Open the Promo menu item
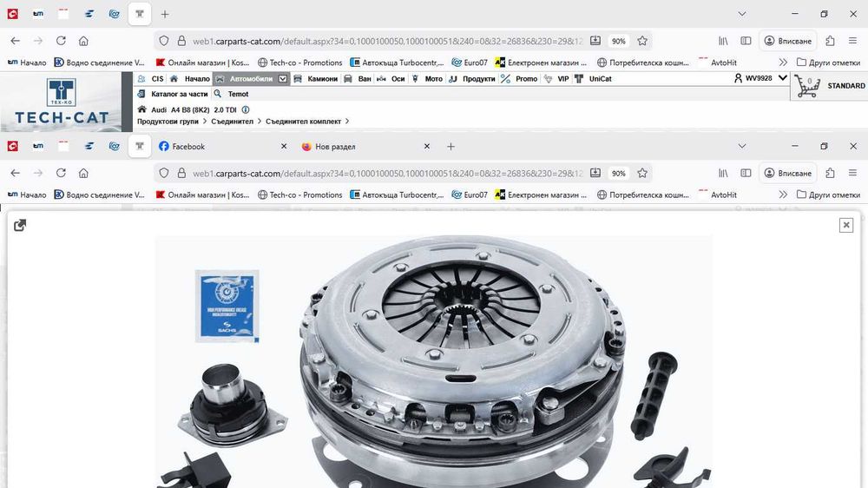The height and width of the screenshot is (488, 868). pos(519,79)
